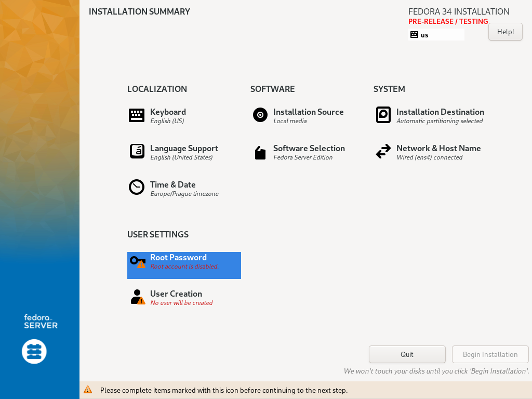Click the 'PRE-RELEASE / TESTING' label
This screenshot has height=399, width=532.
click(x=448, y=21)
